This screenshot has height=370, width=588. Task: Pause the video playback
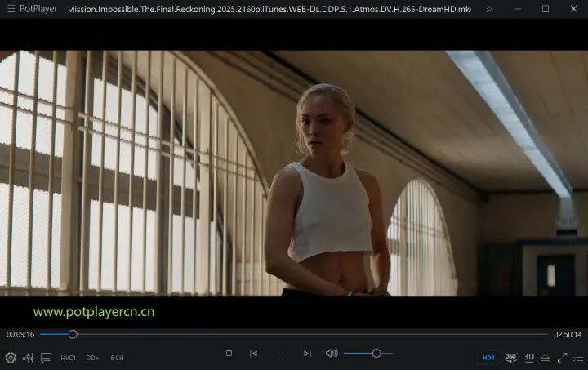(280, 354)
